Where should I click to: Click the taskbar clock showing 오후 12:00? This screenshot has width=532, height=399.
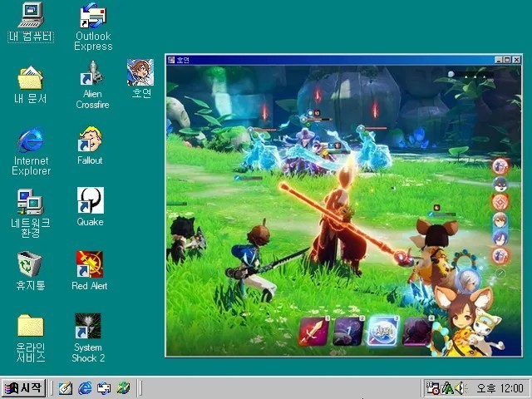[505, 388]
